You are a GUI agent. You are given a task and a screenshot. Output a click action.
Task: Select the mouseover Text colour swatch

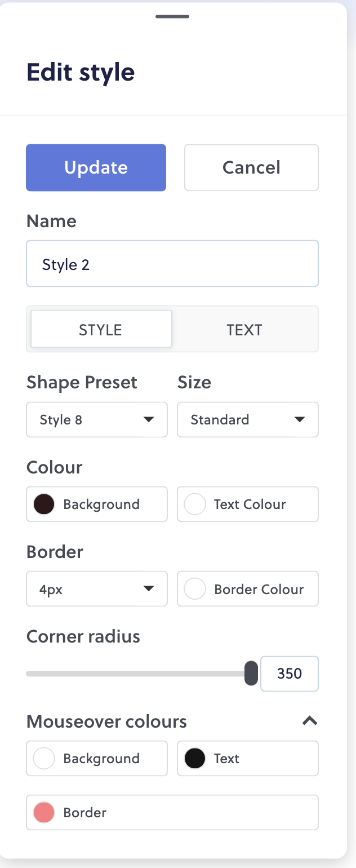[x=194, y=758]
